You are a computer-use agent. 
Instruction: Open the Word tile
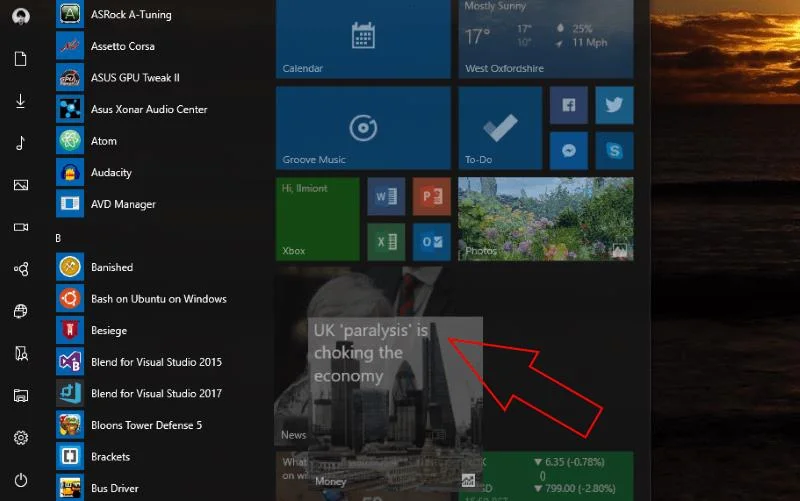click(x=386, y=196)
